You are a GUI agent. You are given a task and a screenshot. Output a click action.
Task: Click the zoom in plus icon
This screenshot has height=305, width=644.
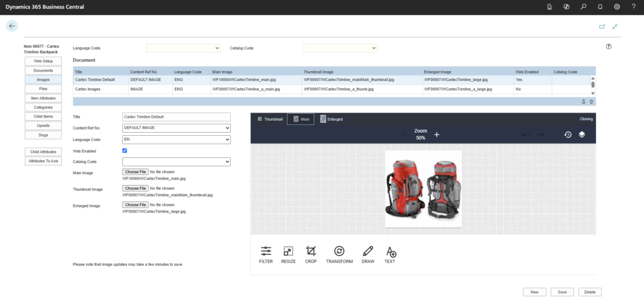pos(436,135)
